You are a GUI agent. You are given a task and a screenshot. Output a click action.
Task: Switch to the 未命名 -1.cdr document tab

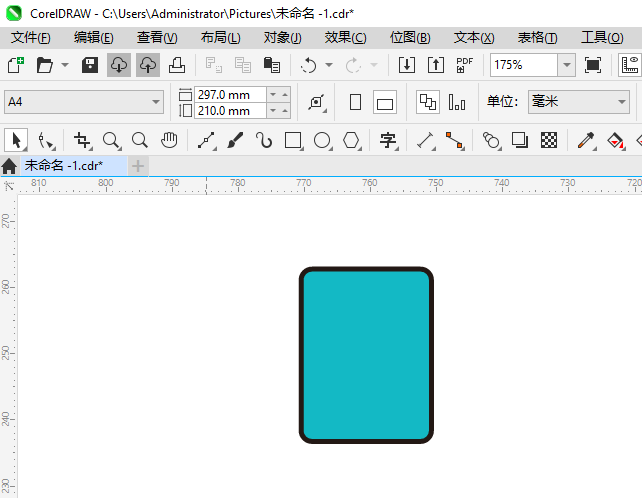(x=63, y=165)
